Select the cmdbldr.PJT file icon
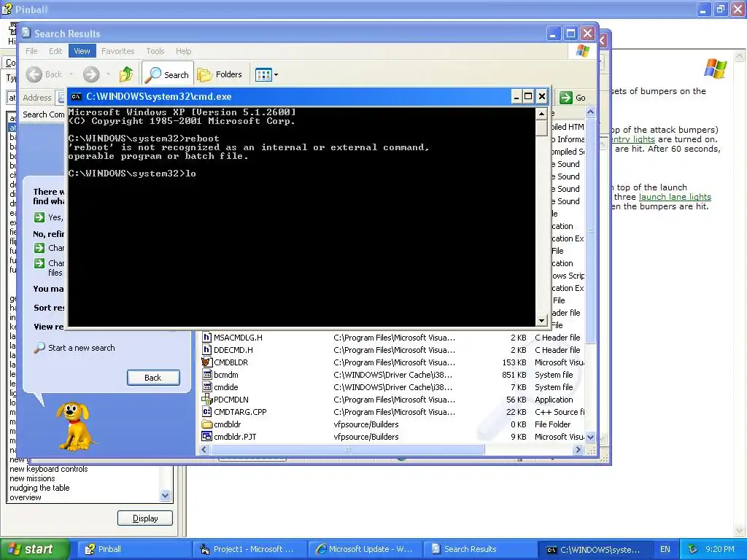 pyautogui.click(x=206, y=437)
